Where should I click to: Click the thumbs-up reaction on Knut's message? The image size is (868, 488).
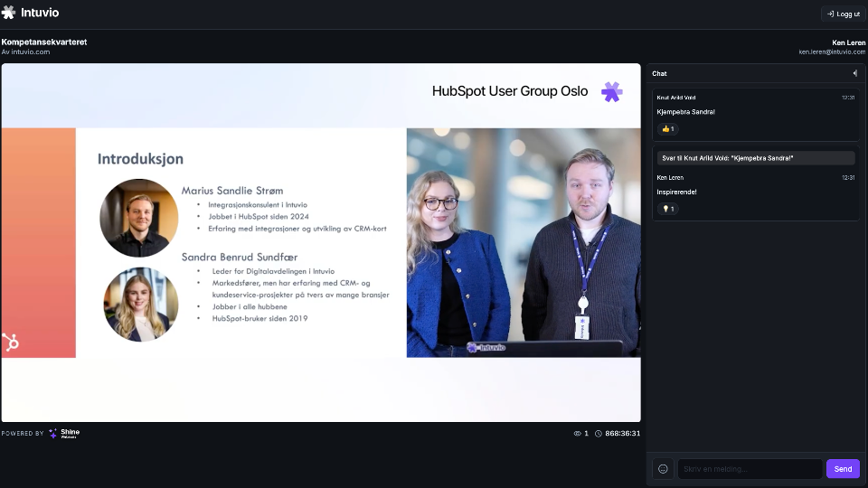click(668, 129)
